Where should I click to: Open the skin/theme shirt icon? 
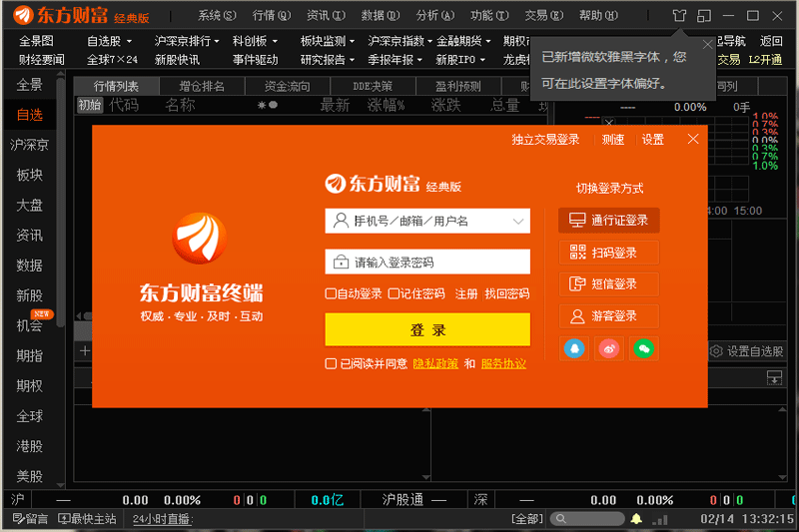coord(679,15)
